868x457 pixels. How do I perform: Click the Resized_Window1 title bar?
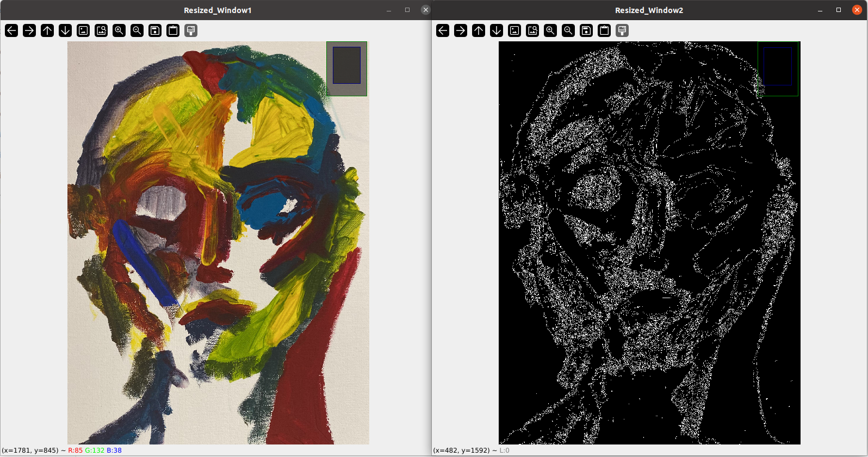(218, 10)
